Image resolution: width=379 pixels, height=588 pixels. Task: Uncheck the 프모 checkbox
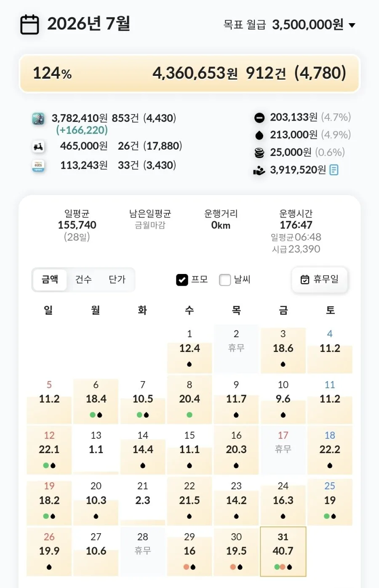click(182, 280)
